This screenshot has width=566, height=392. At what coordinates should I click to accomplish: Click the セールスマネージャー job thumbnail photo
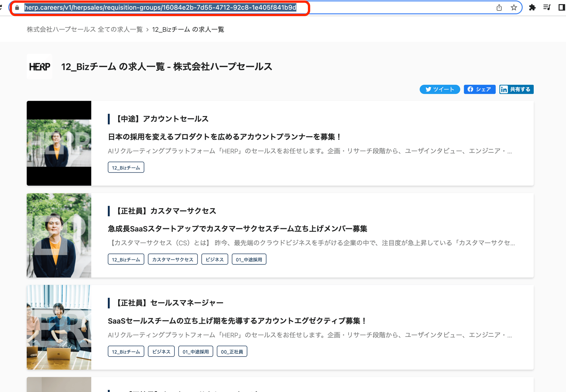(59, 327)
